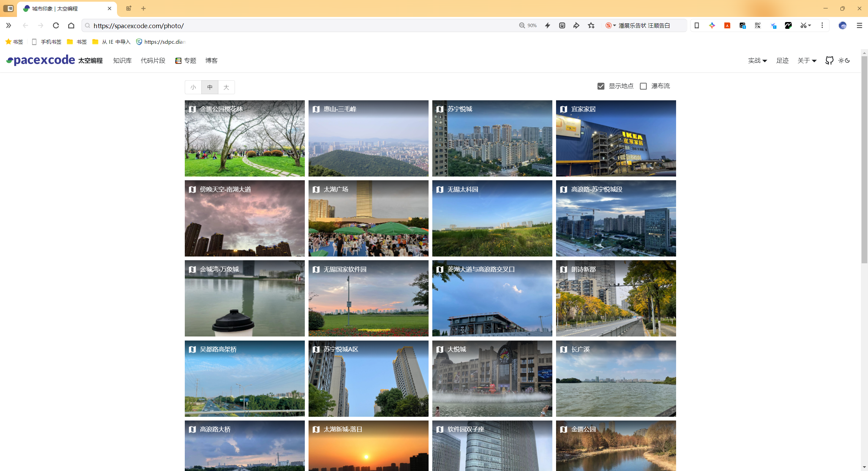Select the 中 size option
The height and width of the screenshot is (471, 868).
pyautogui.click(x=210, y=87)
